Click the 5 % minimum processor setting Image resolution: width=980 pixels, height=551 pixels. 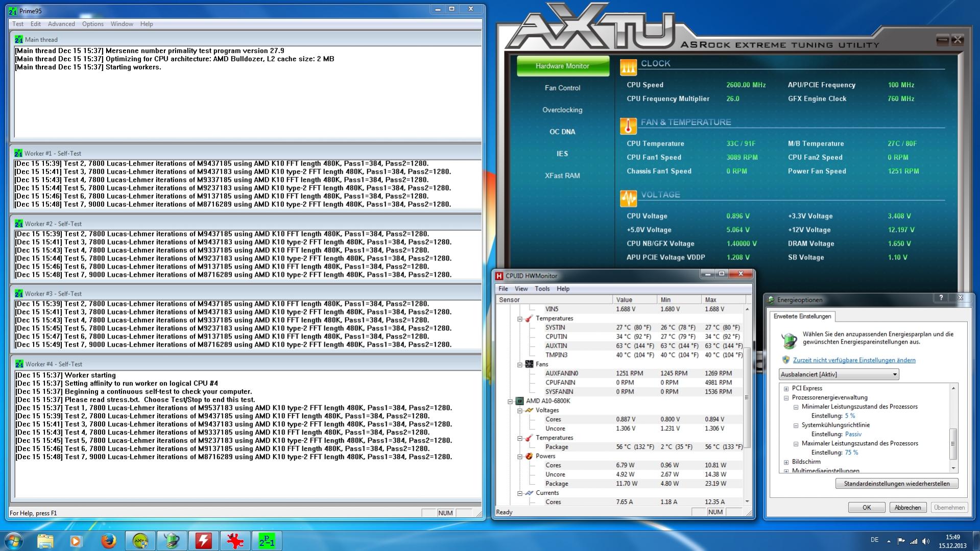(850, 416)
